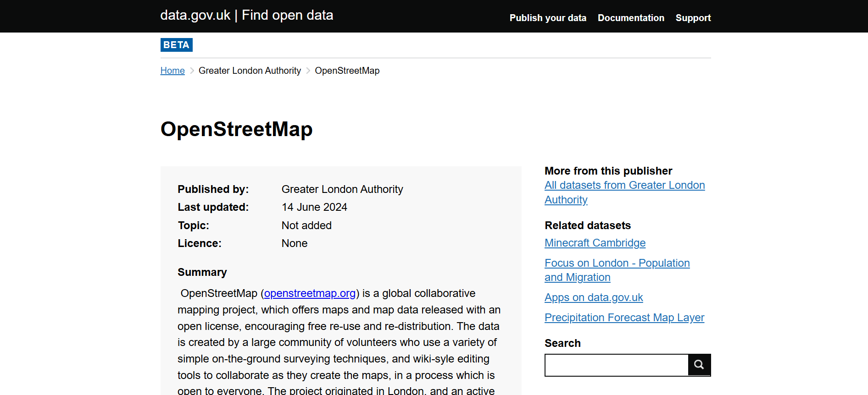Click the Search heading label

pos(562,343)
